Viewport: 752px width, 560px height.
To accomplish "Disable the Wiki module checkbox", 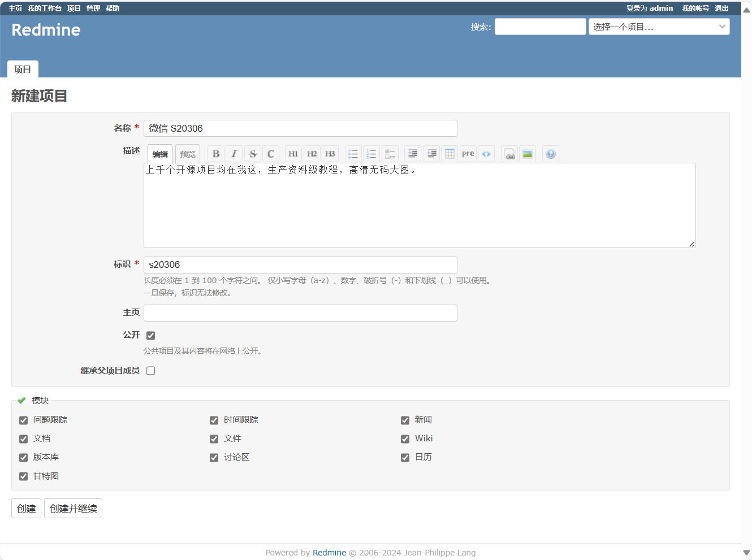I will coord(405,439).
